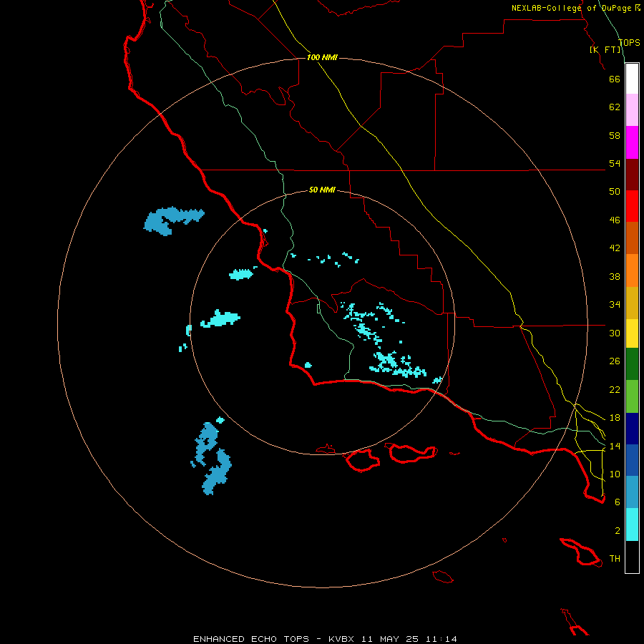Pick the steel blue 6-10 legend swatch
Screen dimensions: 644x644
click(632, 492)
